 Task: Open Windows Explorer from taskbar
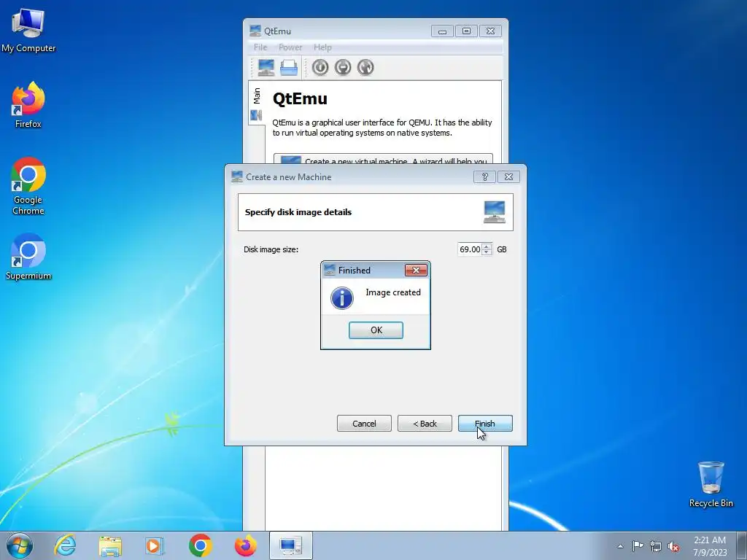(110, 545)
